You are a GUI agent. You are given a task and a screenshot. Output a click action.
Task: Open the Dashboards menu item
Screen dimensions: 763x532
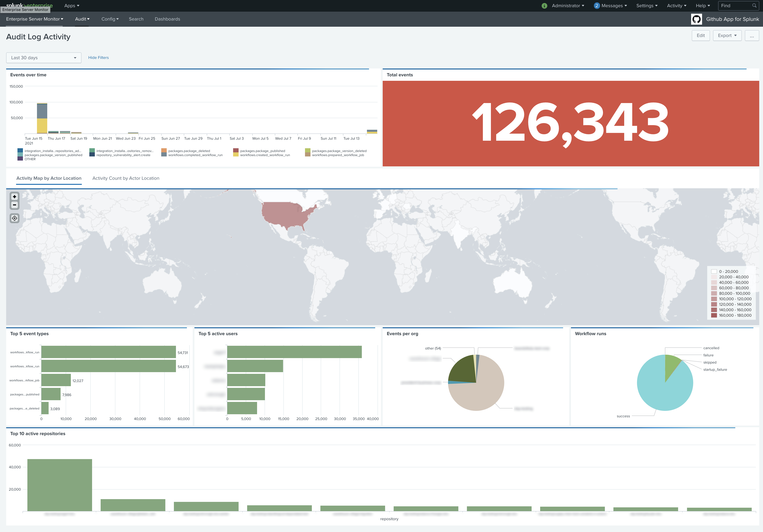[x=167, y=19]
